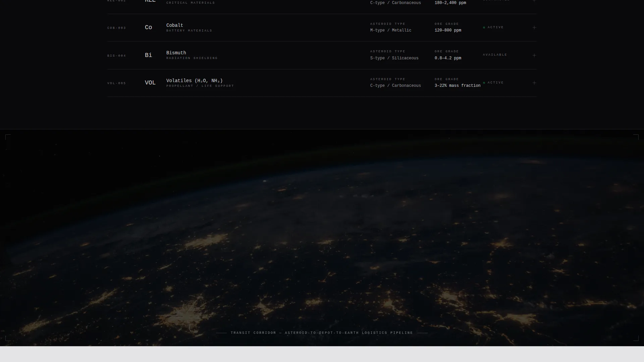Click the Bismuth element name
Image resolution: width=644 pixels, height=362 pixels.
(176, 53)
